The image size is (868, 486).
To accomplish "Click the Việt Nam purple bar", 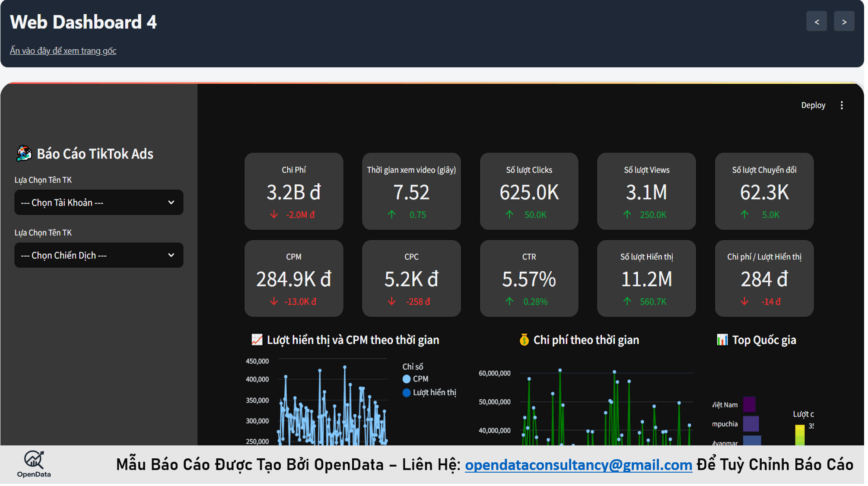I will pos(749,404).
